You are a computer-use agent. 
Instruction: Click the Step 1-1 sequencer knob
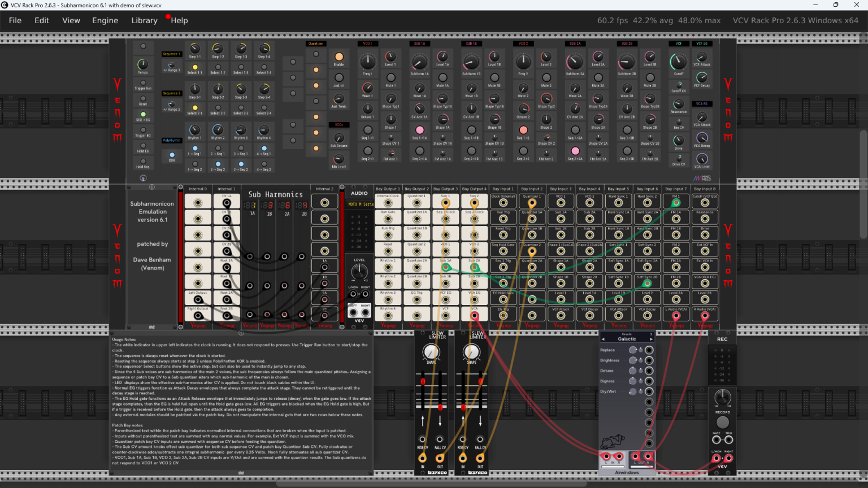pos(194,49)
